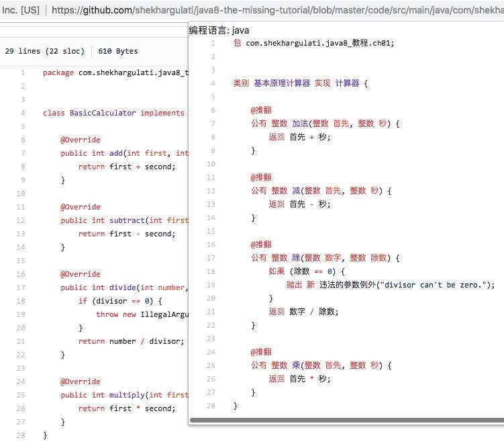
Task: Click the "610 Bytes" file size text
Action: click(118, 51)
